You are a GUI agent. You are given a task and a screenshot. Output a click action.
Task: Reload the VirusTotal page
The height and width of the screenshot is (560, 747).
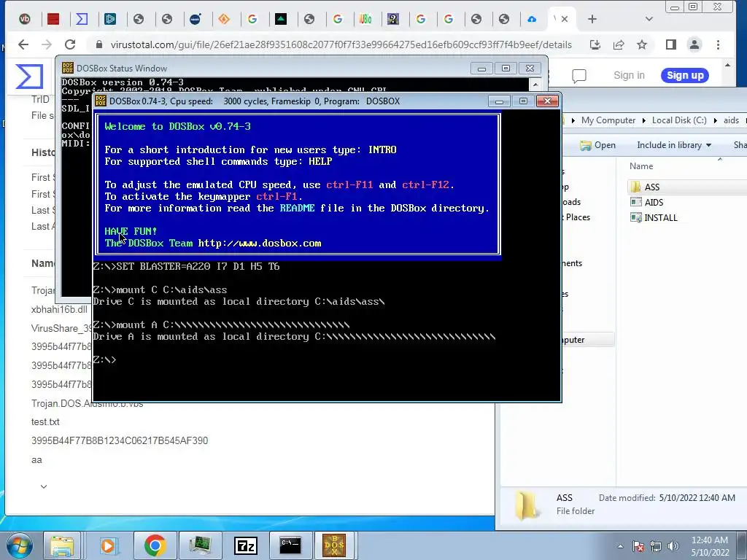point(70,44)
